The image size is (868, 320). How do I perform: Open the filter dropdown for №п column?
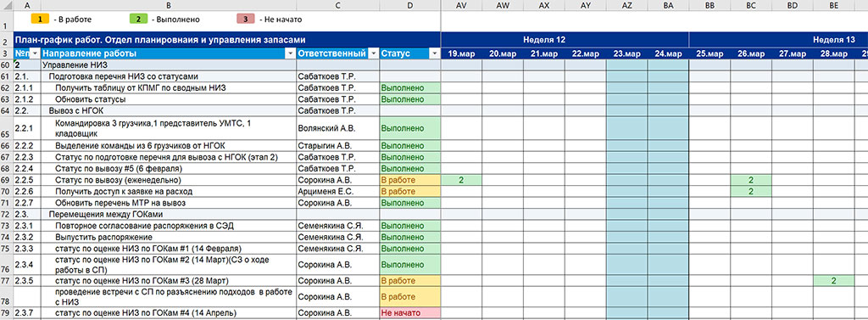point(34,53)
